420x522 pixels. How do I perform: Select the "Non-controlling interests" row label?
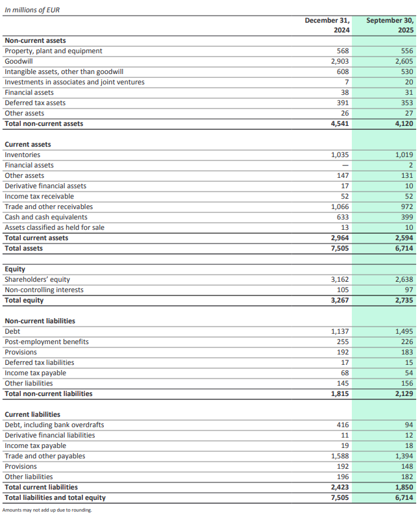pos(44,290)
